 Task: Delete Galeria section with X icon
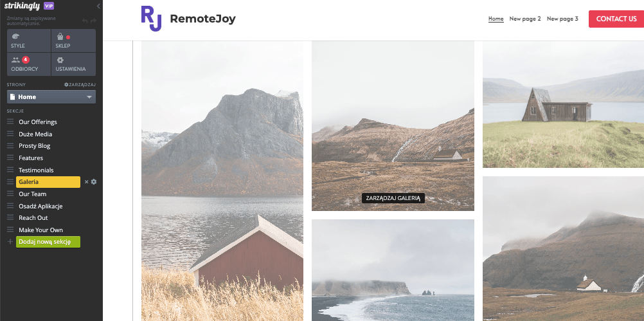click(x=86, y=181)
